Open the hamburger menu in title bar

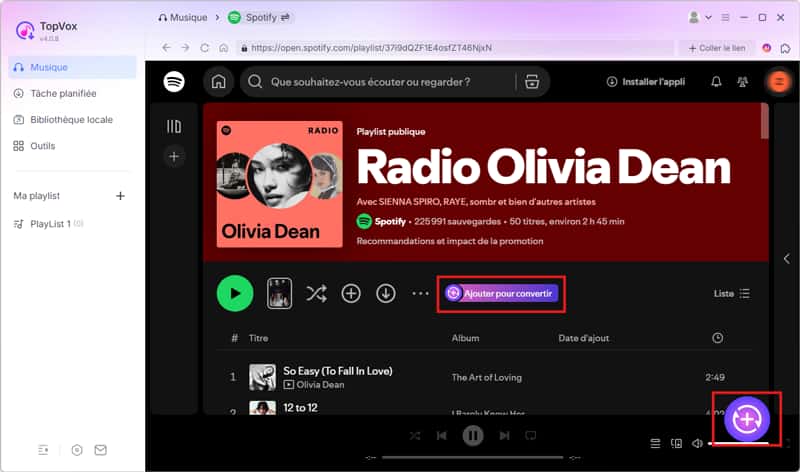(x=725, y=17)
